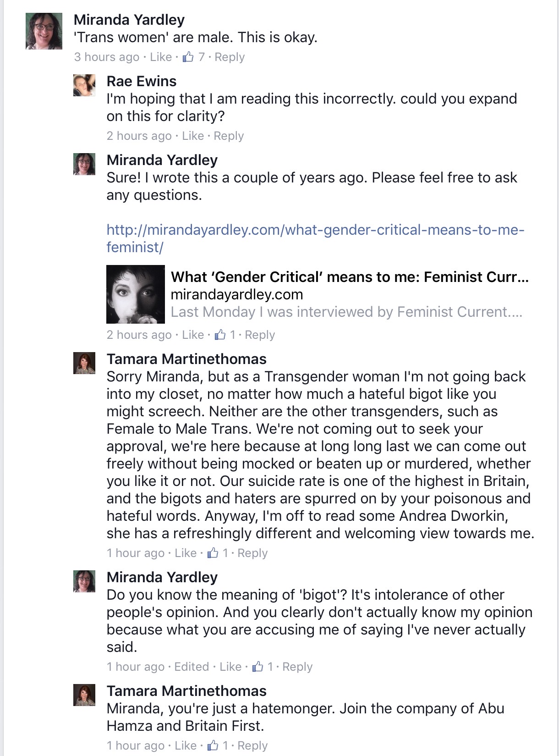Like the top 'Trans women' comment
Image resolution: width=559 pixels, height=756 pixels.
tap(161, 57)
